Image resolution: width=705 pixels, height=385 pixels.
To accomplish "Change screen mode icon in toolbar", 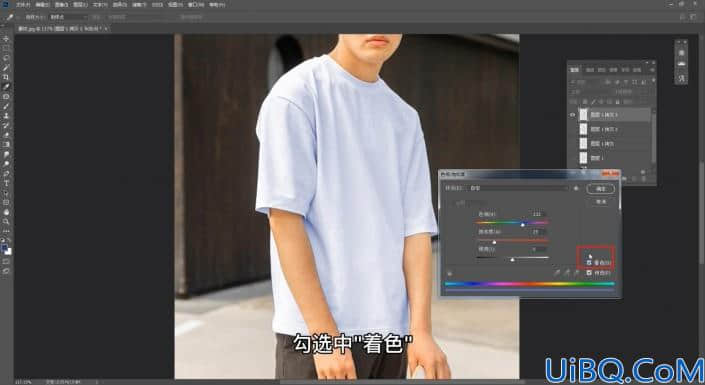I will pos(6,271).
